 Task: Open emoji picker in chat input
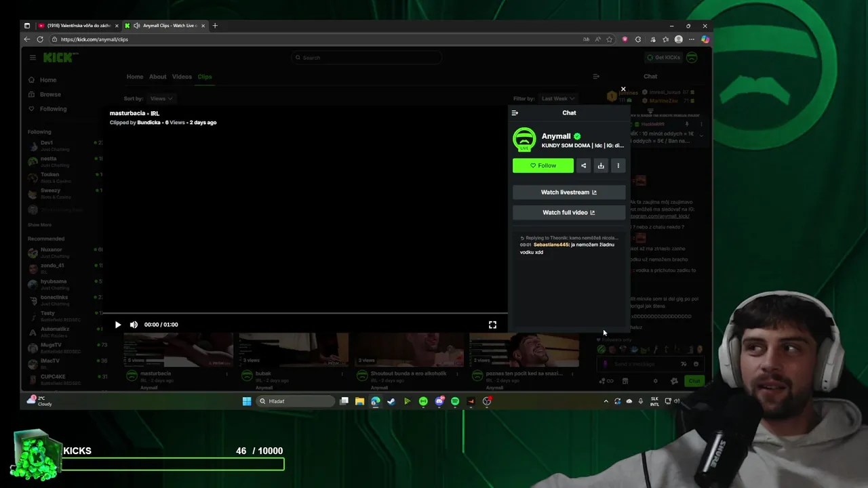point(696,364)
